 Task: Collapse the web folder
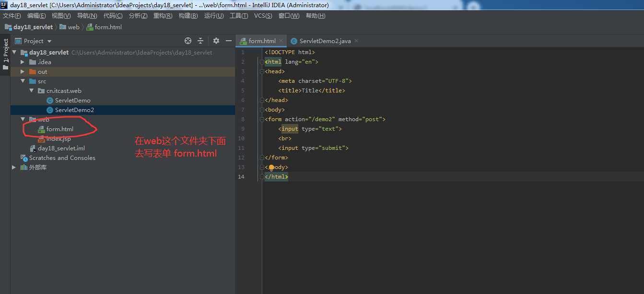click(23, 119)
